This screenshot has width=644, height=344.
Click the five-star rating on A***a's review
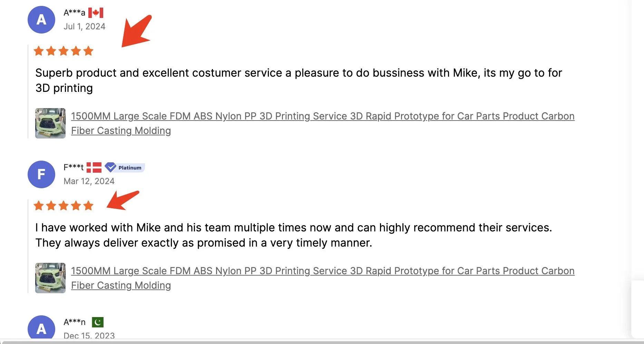(x=64, y=51)
